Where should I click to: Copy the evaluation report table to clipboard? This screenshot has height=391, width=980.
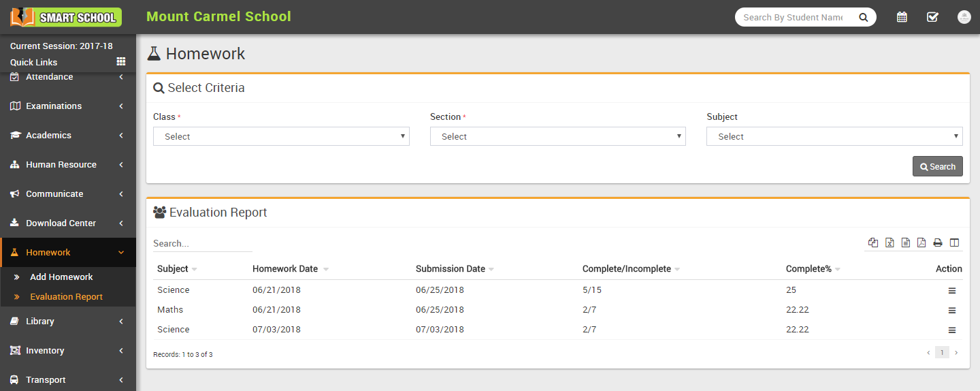coord(873,243)
